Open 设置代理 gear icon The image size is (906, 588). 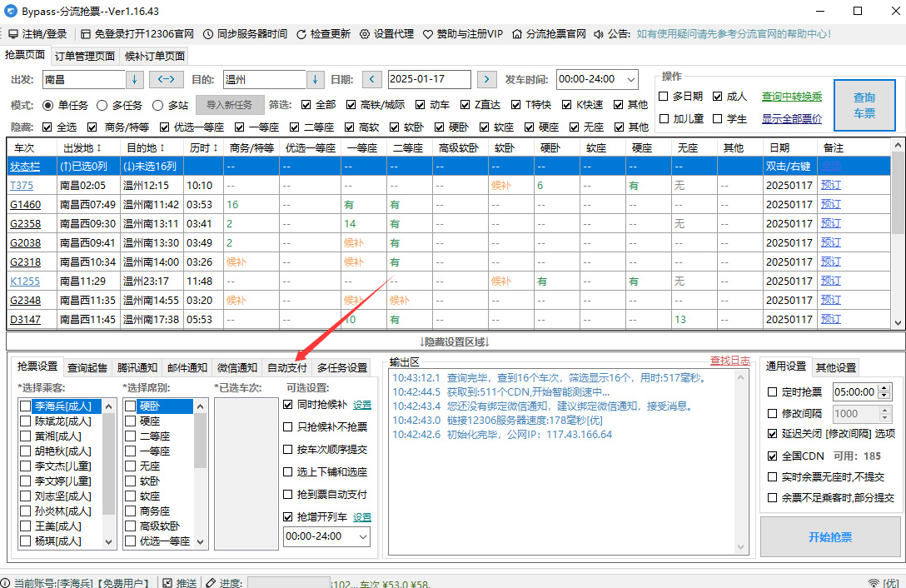365,34
